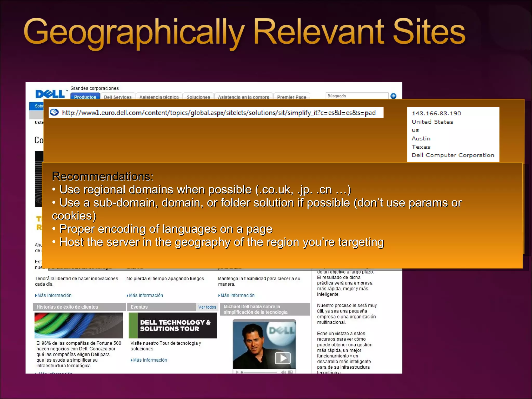
Task: Click the Fortune 500 companies paragraph
Action: pyautogui.click(x=79, y=354)
